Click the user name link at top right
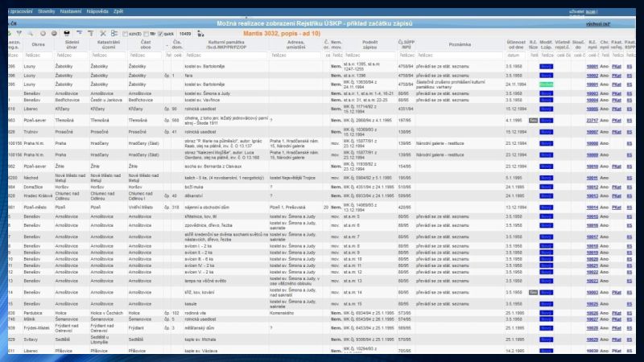The image size is (644, 362). (x=591, y=12)
